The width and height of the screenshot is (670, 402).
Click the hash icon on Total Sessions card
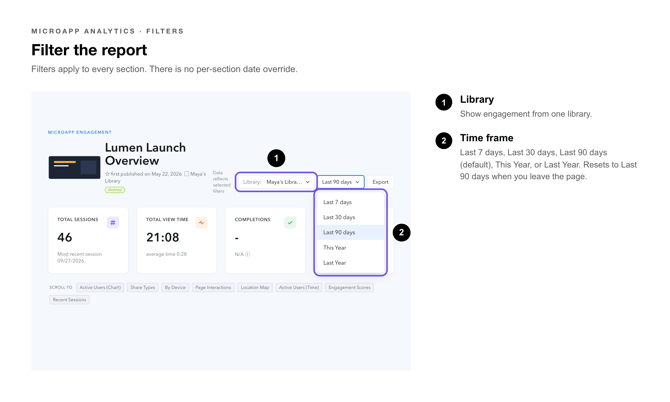(x=113, y=223)
